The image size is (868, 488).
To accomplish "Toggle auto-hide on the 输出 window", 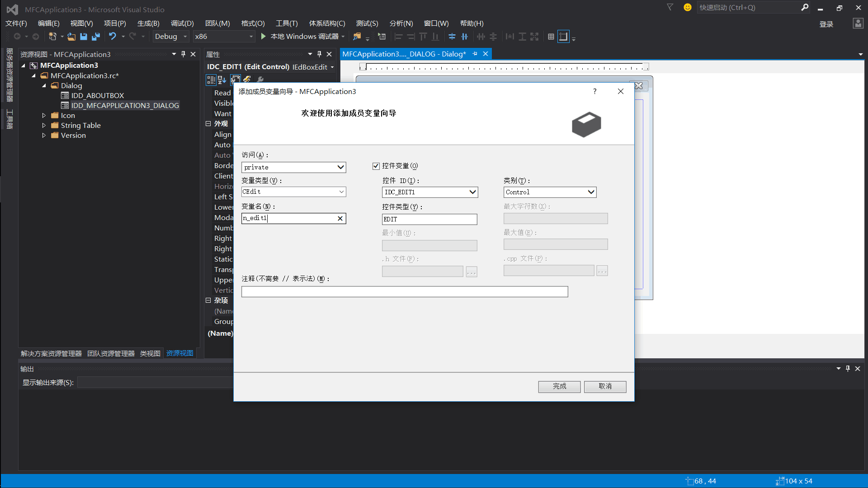I will (848, 369).
